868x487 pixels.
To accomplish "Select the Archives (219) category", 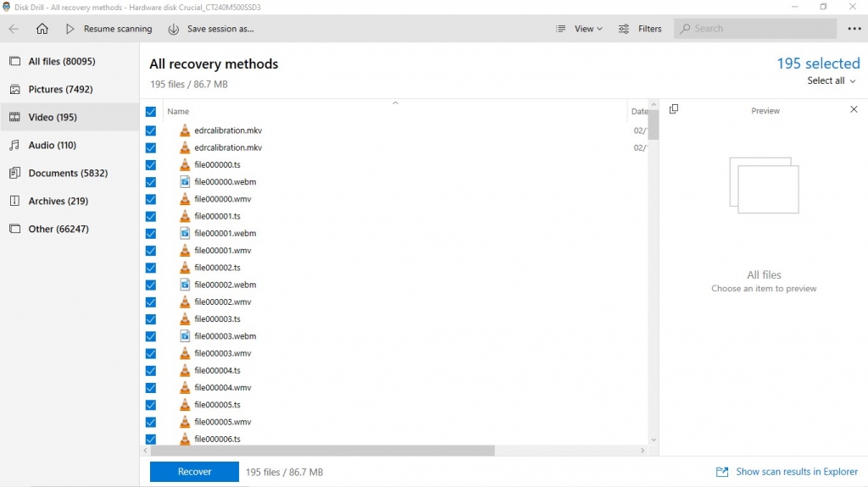I will coord(58,201).
